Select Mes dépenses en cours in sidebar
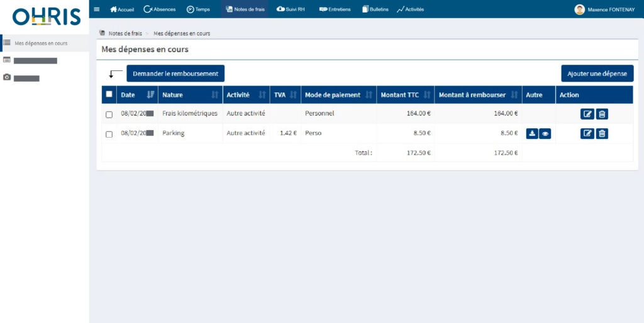 [41, 43]
